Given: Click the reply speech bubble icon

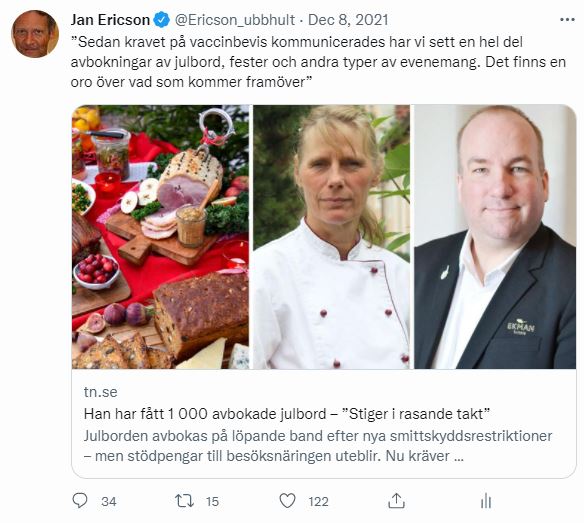Looking at the screenshot, I should 80,501.
